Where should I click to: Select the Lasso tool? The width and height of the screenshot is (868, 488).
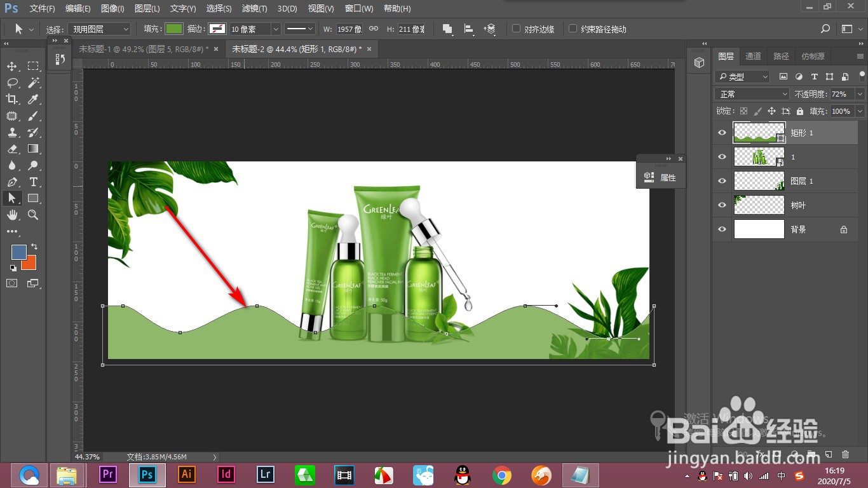tap(12, 83)
